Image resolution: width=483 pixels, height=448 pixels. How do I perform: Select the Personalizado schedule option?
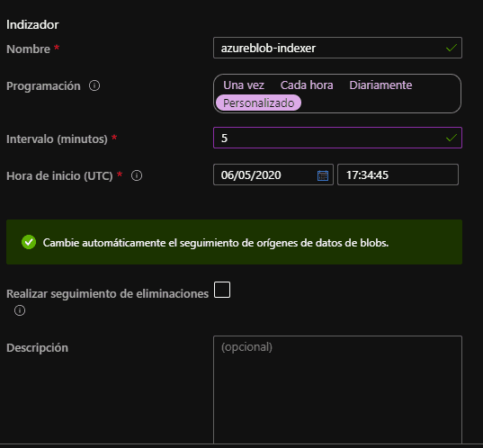(258, 103)
